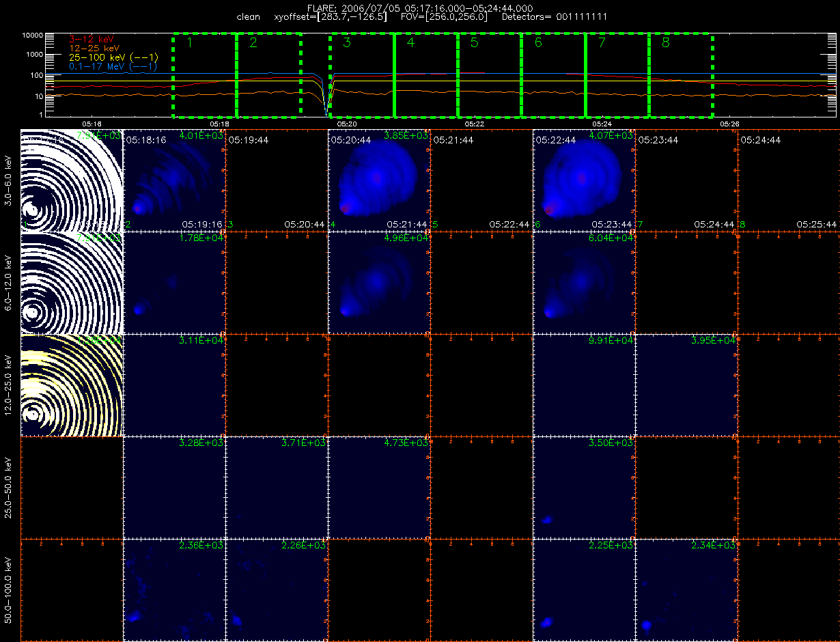Click the 05:19:44 start time label
The width and height of the screenshot is (840, 642).
(249, 139)
